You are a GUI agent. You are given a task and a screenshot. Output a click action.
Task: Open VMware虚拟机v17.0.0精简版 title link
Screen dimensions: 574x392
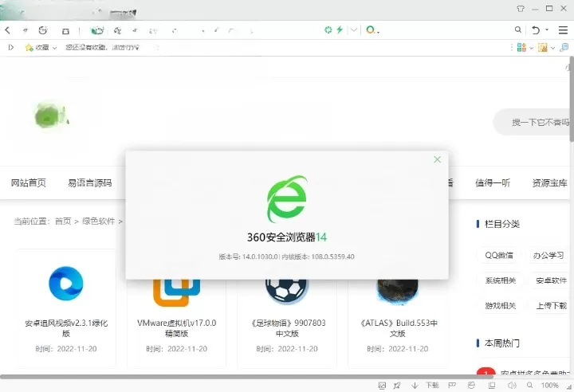pyautogui.click(x=176, y=328)
